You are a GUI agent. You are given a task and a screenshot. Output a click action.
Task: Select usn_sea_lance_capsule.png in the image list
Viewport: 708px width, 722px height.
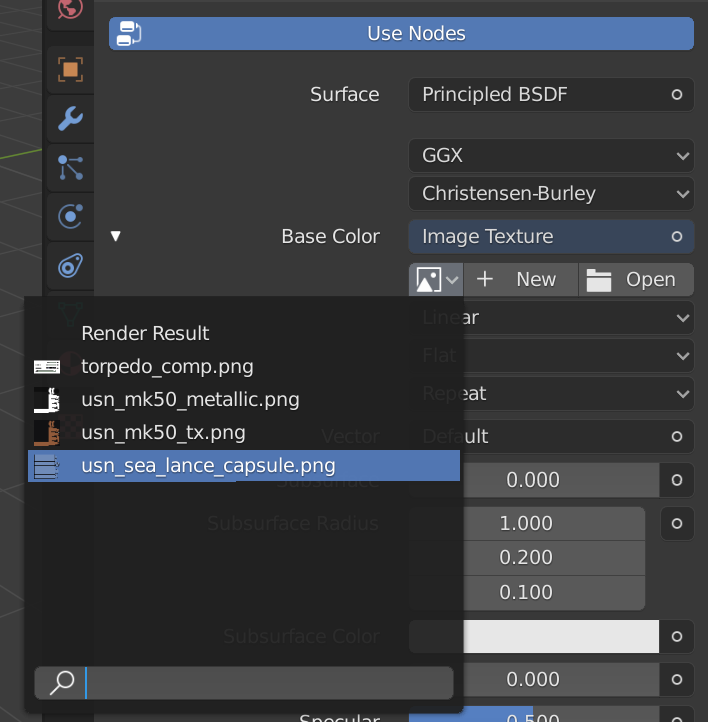244,466
